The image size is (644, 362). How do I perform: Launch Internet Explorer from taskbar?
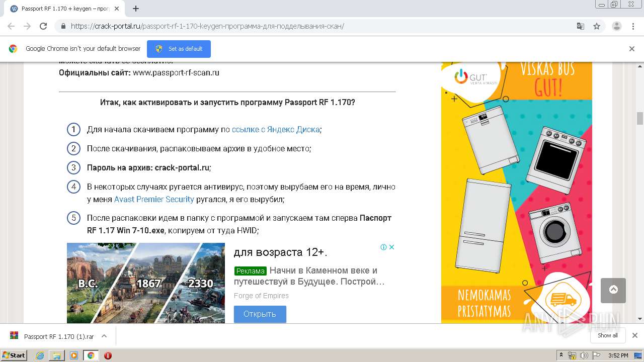point(40,355)
